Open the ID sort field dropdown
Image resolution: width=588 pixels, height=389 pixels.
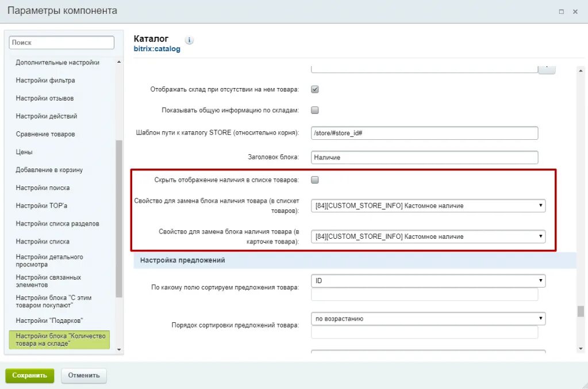point(428,281)
